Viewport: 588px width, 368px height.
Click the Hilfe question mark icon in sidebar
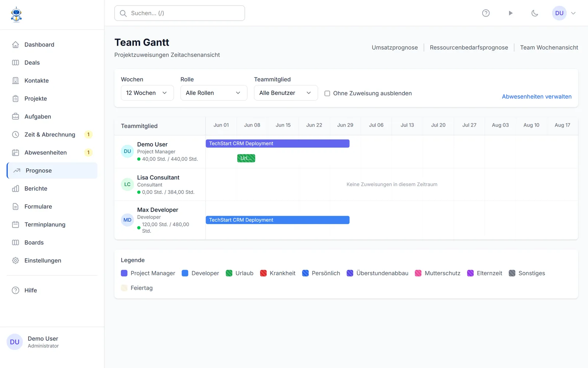coord(15,290)
